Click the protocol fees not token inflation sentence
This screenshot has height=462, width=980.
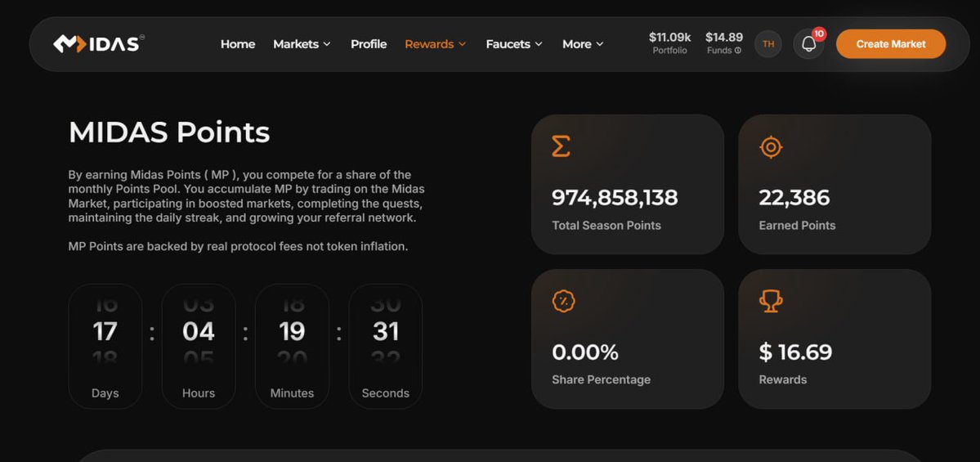(238, 246)
